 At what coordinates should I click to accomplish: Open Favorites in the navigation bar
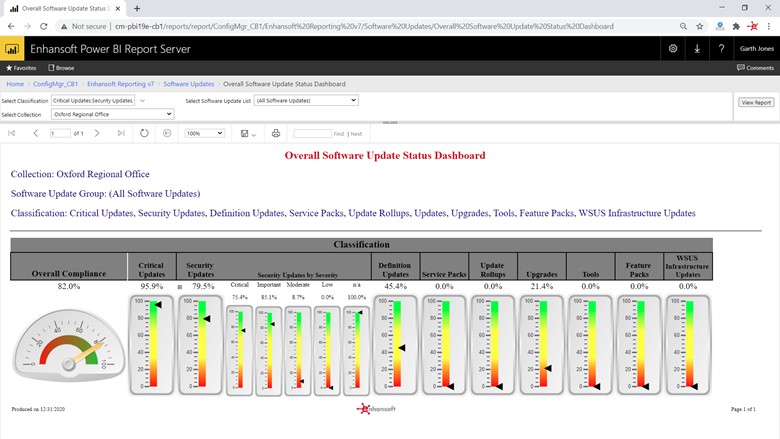point(21,68)
